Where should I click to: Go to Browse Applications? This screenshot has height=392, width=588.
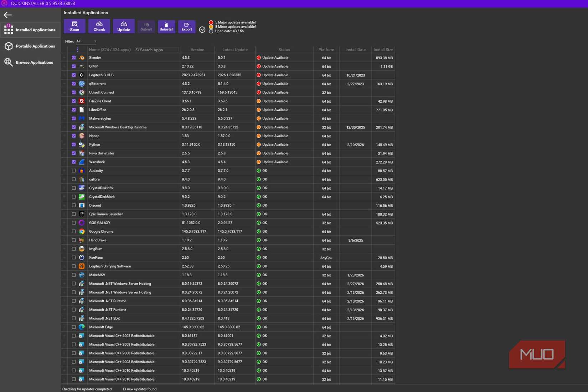(30, 62)
